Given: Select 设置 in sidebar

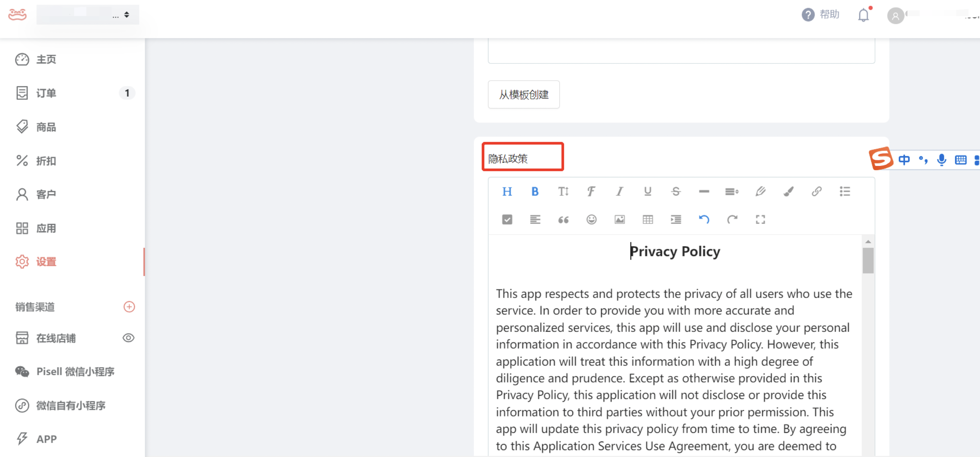Looking at the screenshot, I should pos(73,262).
